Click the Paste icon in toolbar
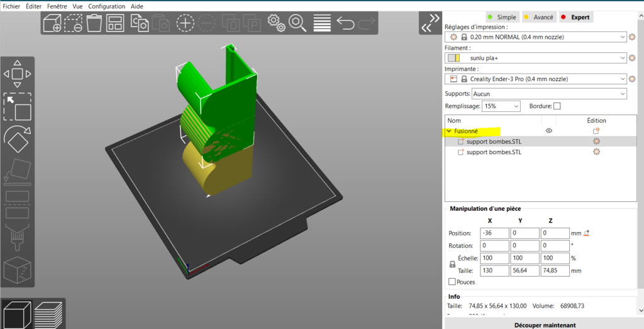 click(x=160, y=23)
